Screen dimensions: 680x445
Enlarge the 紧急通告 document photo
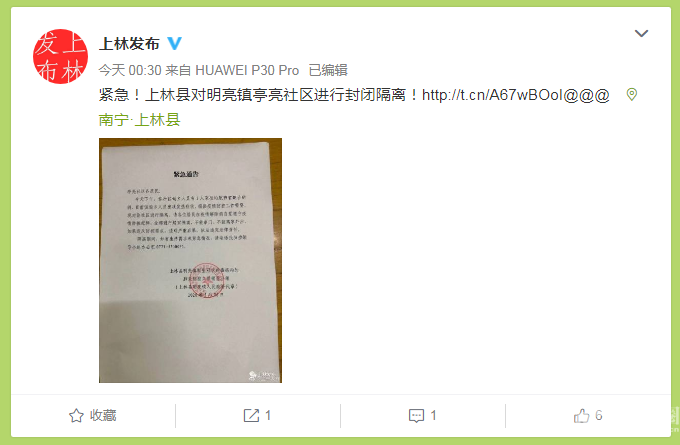(x=190, y=260)
